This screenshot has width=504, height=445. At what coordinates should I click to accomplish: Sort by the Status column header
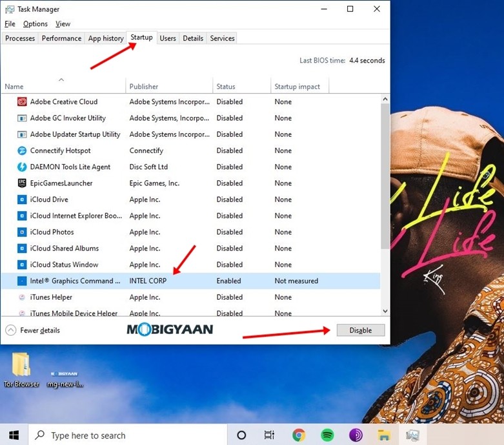pos(242,86)
